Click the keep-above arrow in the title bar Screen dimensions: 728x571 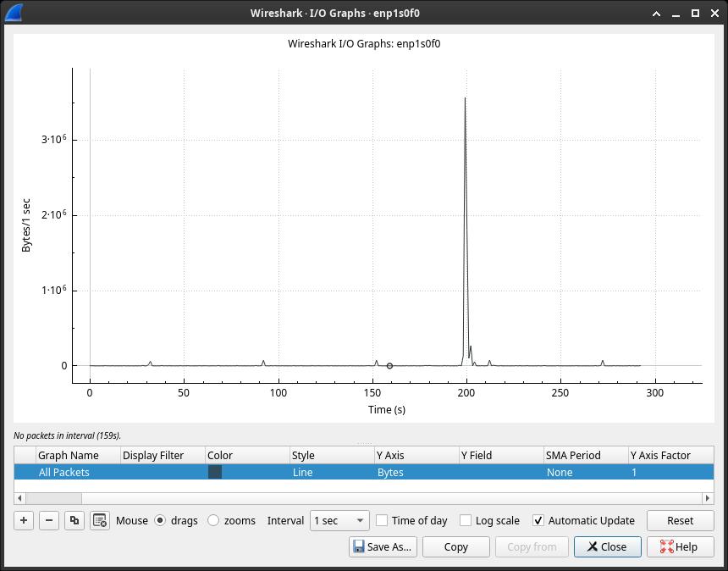click(x=657, y=14)
